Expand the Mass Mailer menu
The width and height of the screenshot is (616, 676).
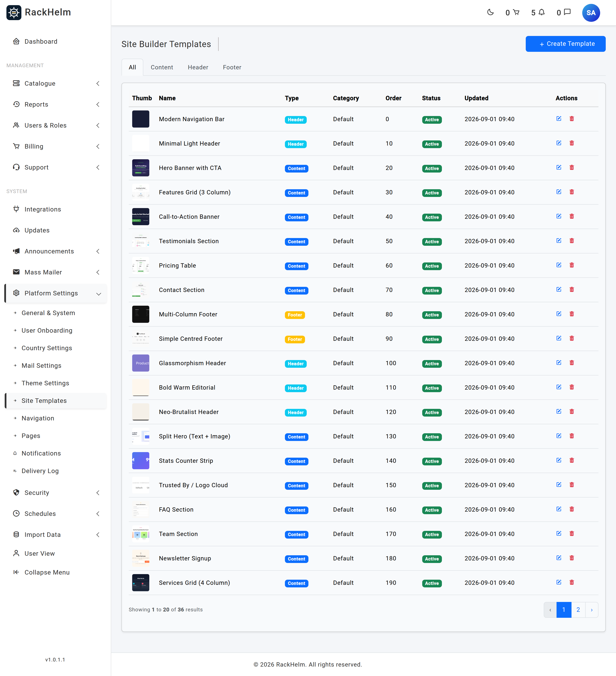[56, 272]
